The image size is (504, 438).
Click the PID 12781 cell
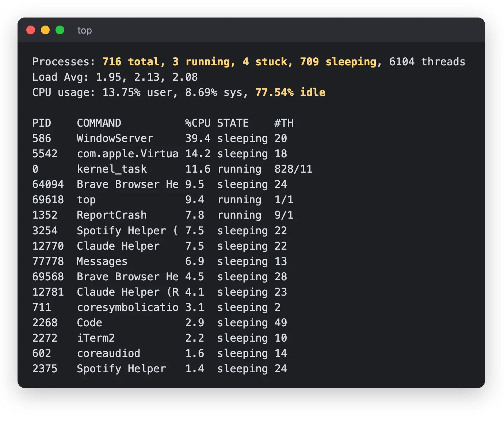48,292
